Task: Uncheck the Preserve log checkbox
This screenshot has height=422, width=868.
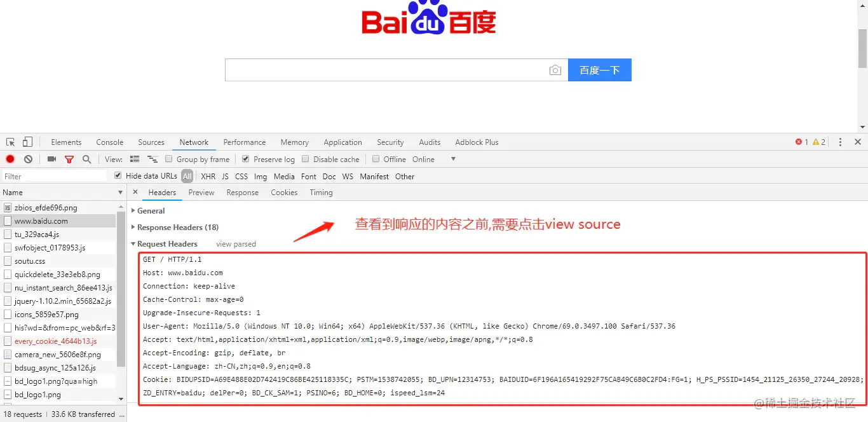Action: point(246,159)
